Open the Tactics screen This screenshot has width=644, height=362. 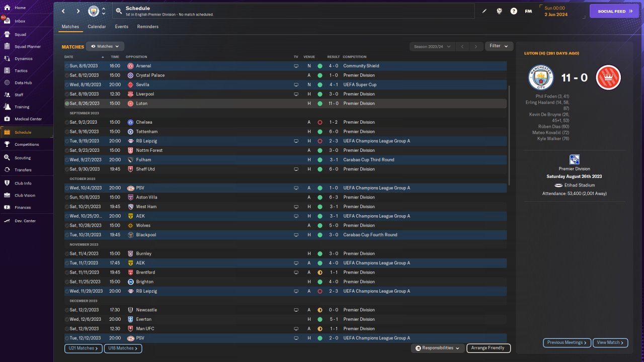(x=26, y=71)
